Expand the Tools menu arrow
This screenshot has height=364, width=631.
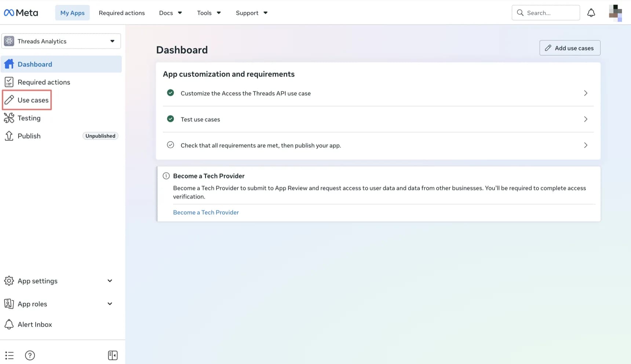coord(219,13)
